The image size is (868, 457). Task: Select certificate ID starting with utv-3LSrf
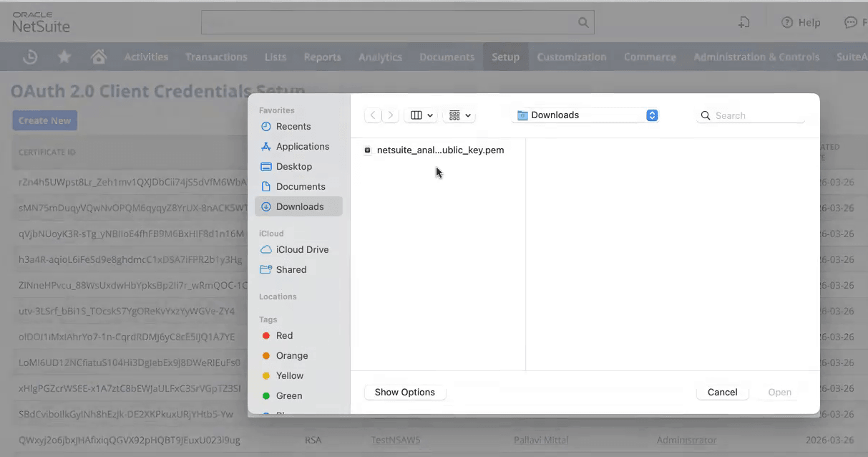127,311
